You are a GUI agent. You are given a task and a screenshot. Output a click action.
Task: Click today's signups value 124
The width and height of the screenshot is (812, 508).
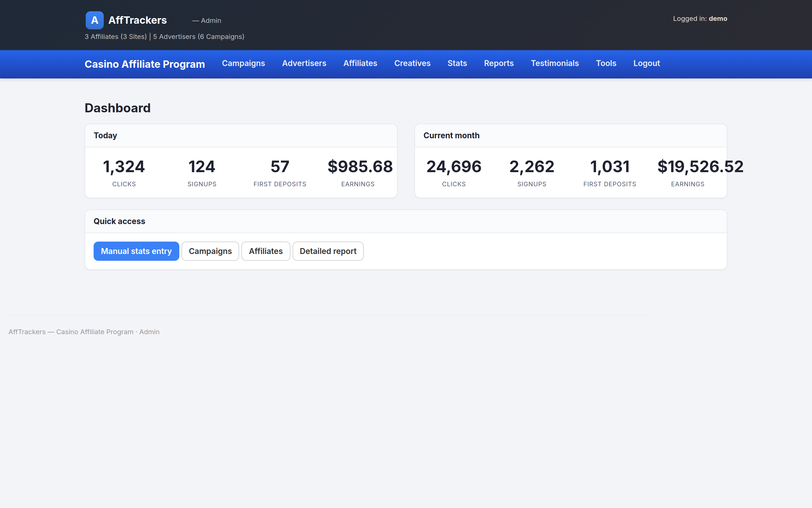202,167
